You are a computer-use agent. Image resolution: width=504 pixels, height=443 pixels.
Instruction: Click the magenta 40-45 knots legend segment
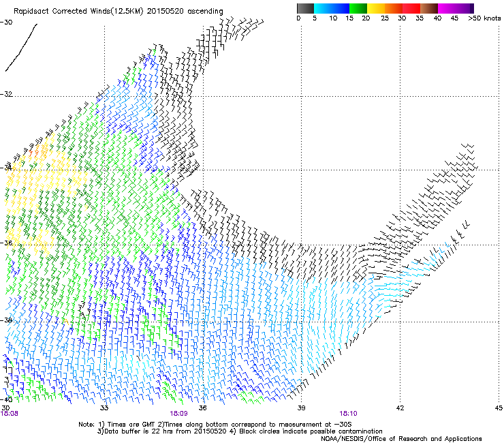[x=447, y=8]
